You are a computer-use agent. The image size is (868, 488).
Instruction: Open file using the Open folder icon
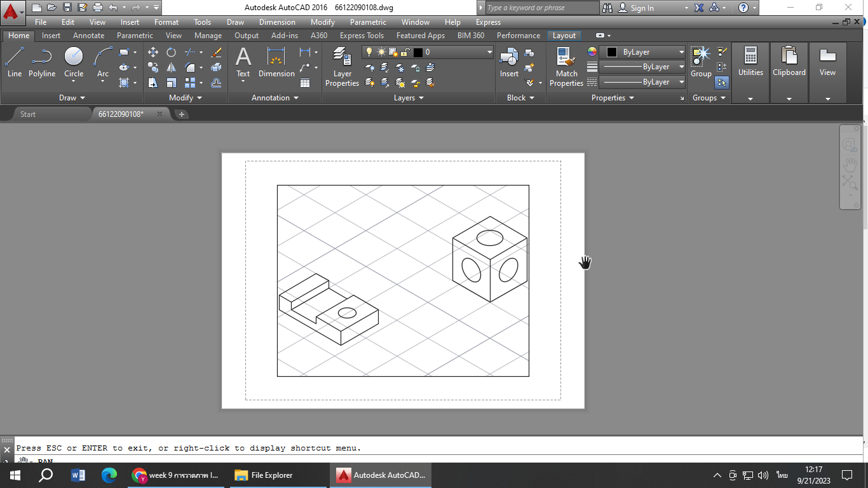pos(52,8)
